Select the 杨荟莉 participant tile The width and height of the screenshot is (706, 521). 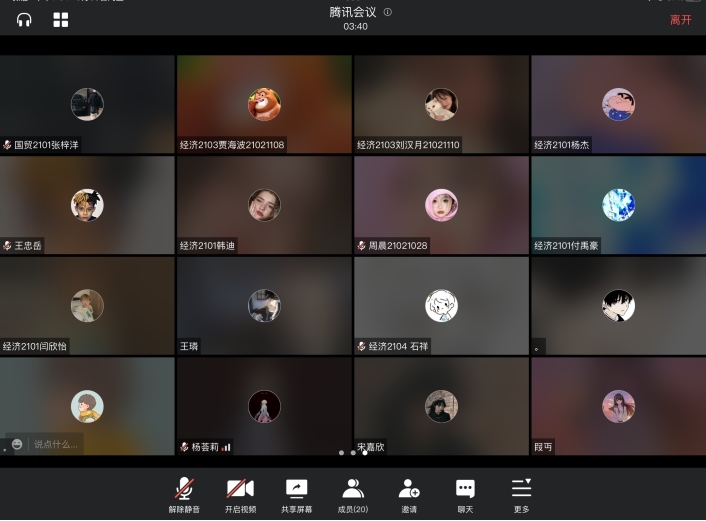pos(264,406)
